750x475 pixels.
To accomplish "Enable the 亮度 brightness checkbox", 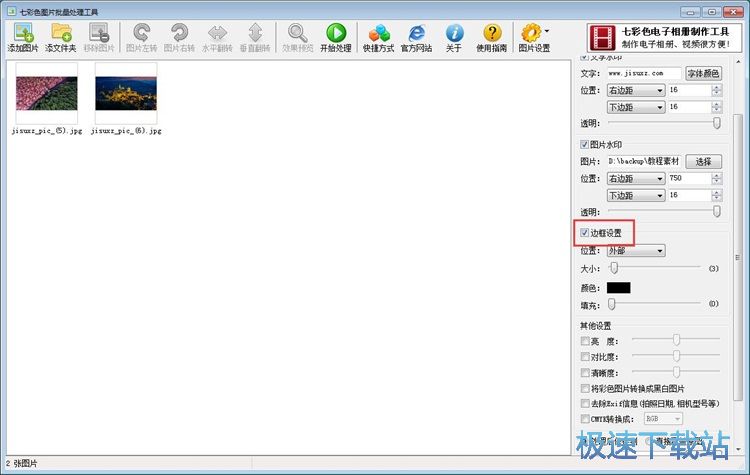I will (x=585, y=341).
